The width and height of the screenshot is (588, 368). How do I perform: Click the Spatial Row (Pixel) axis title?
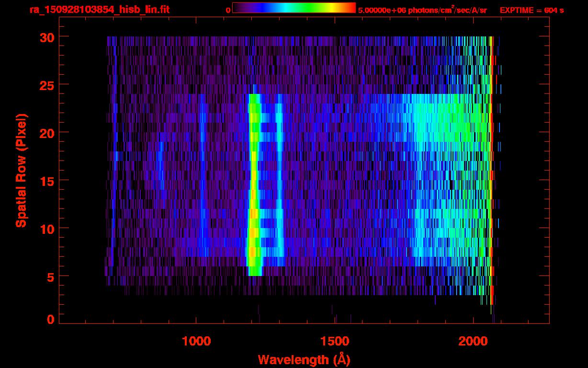coord(22,170)
